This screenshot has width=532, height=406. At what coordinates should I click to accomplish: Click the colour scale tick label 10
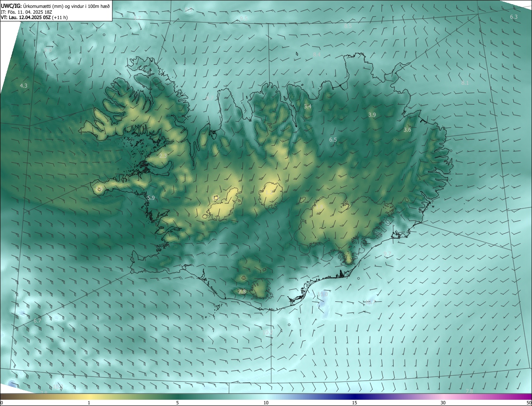coord(266,403)
